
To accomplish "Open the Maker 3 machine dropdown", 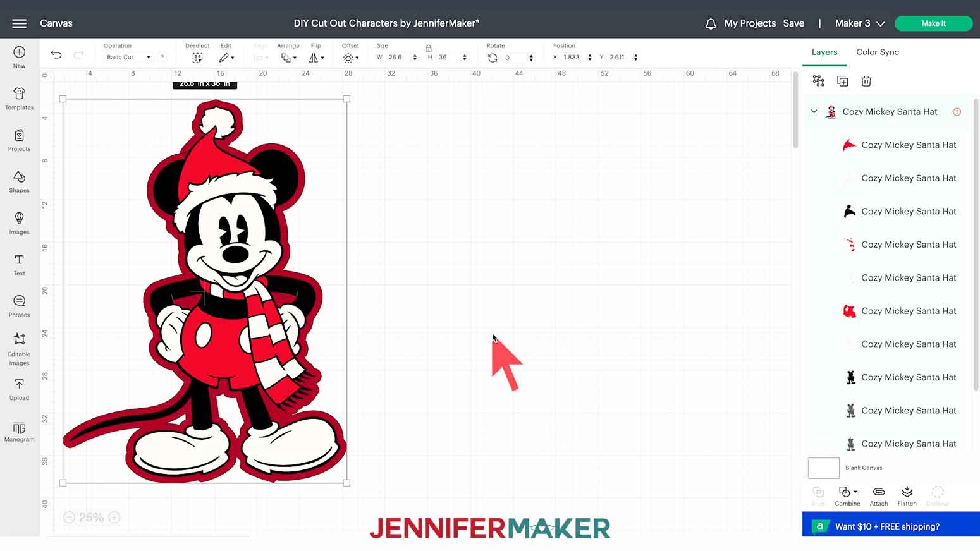I will [x=860, y=23].
